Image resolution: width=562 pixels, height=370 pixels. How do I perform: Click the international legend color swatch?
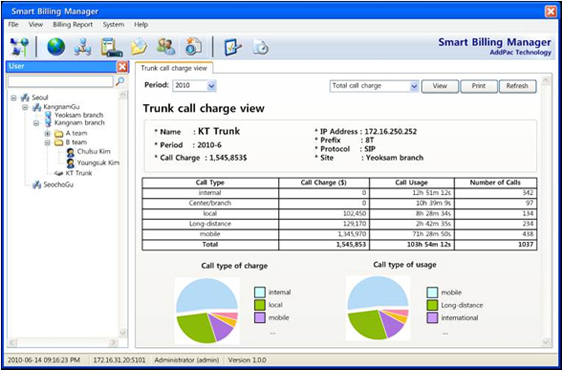(432, 318)
